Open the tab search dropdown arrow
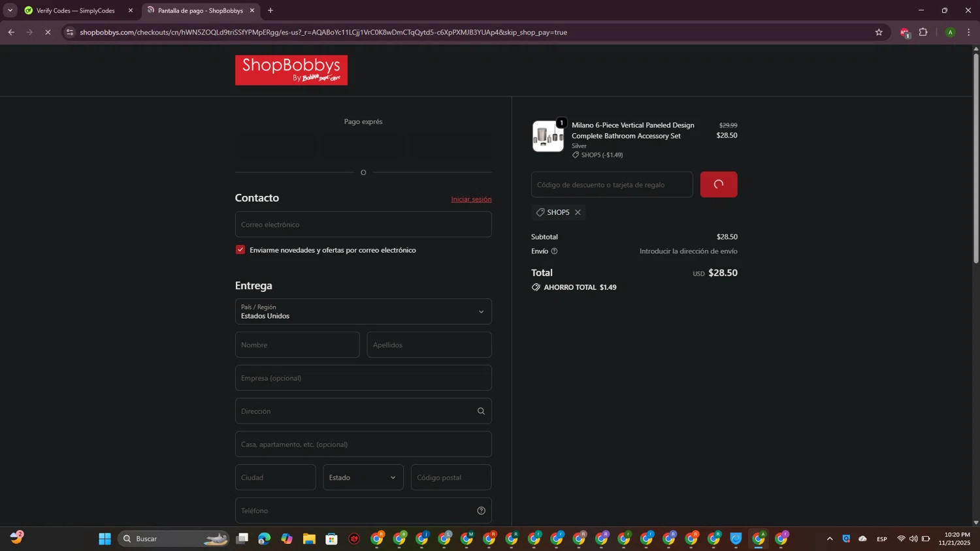Screen dimensions: 980x551 point(10,10)
